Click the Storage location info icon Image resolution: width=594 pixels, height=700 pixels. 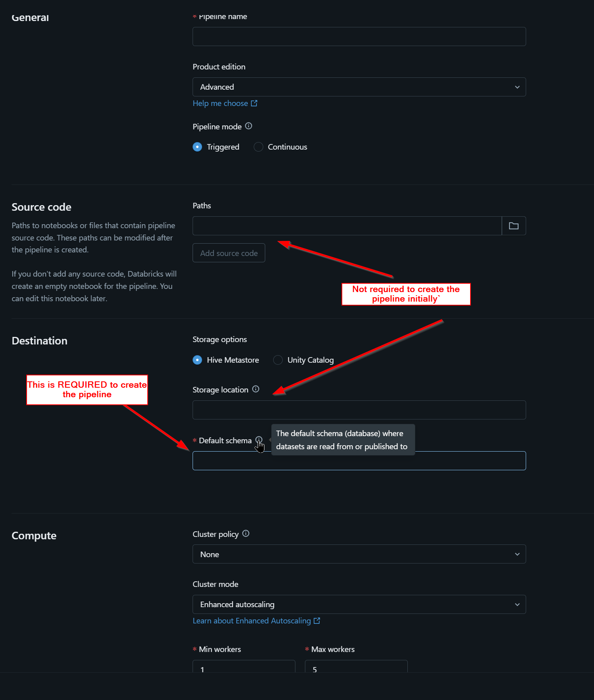tap(256, 389)
